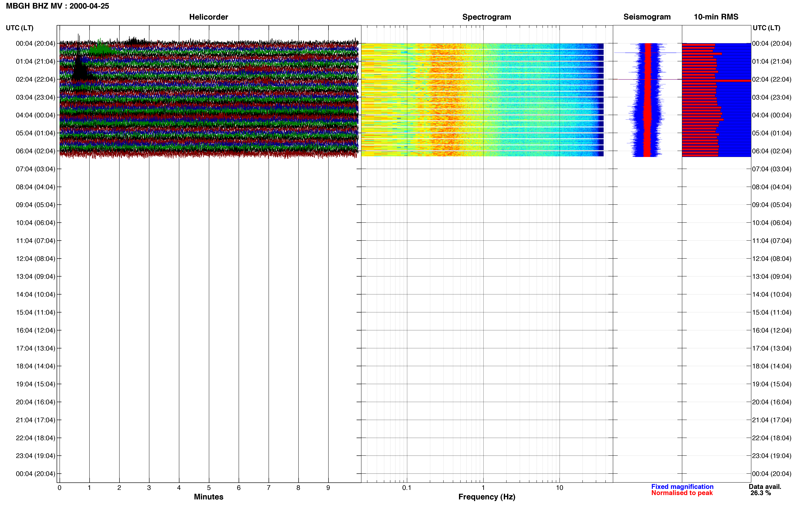The width and height of the screenshot is (812, 508).
Task: Click the 'Spectrogram' panel heading
Action: [x=487, y=17]
